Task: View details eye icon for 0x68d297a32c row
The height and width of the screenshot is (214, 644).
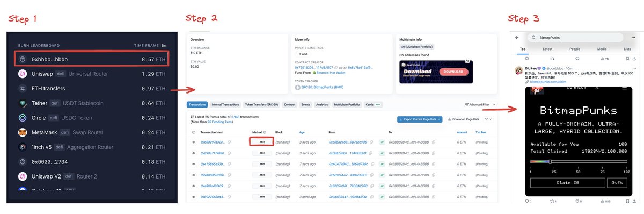Action: tap(194, 142)
